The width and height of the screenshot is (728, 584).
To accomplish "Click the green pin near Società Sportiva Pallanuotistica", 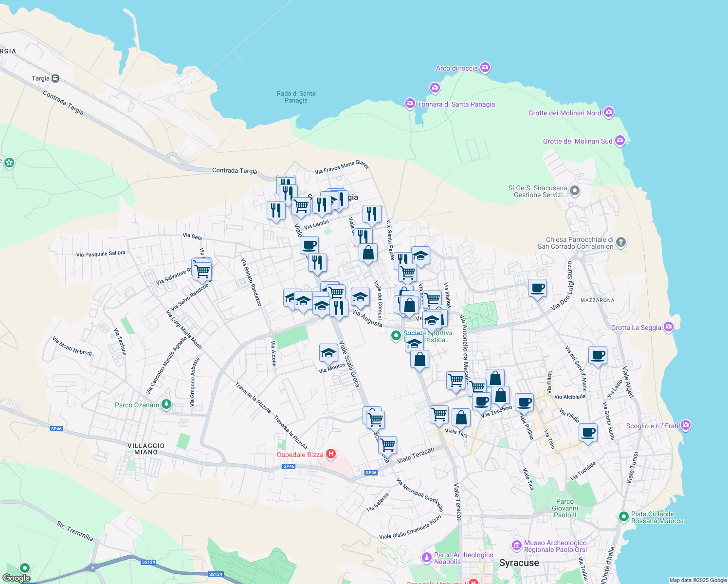I will point(397,336).
